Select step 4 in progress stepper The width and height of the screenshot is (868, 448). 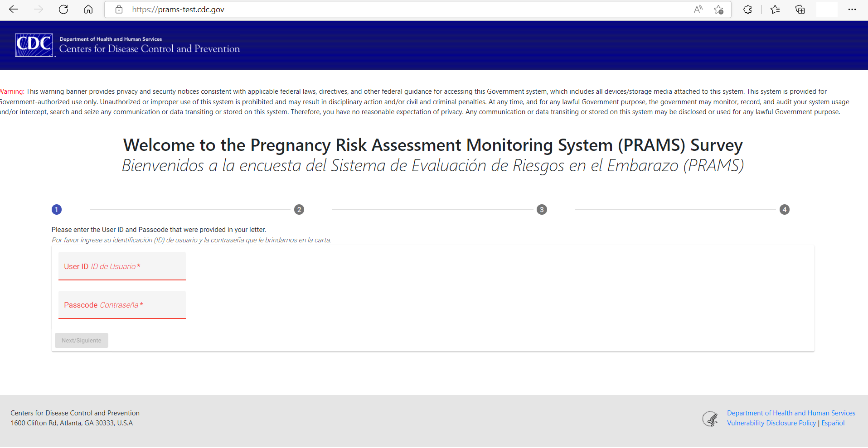(x=785, y=210)
